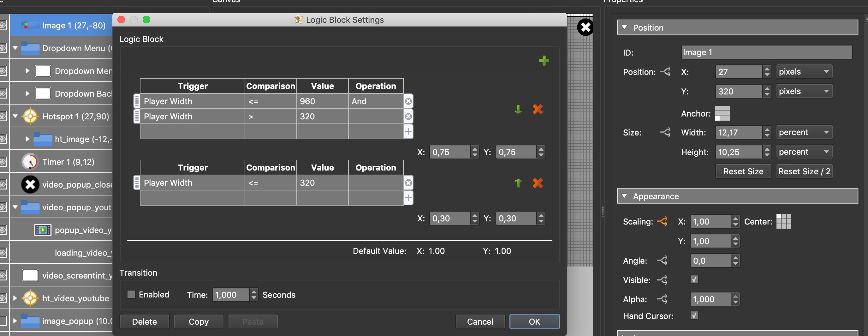
Task: Click second block Y scaling field 0,30
Action: [x=515, y=219]
